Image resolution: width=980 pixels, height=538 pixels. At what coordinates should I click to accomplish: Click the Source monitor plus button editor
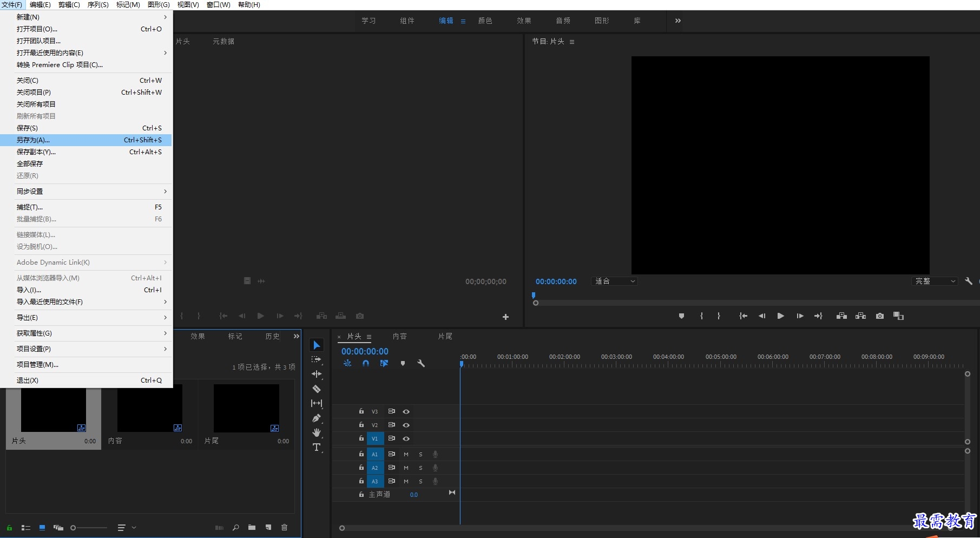pos(505,317)
